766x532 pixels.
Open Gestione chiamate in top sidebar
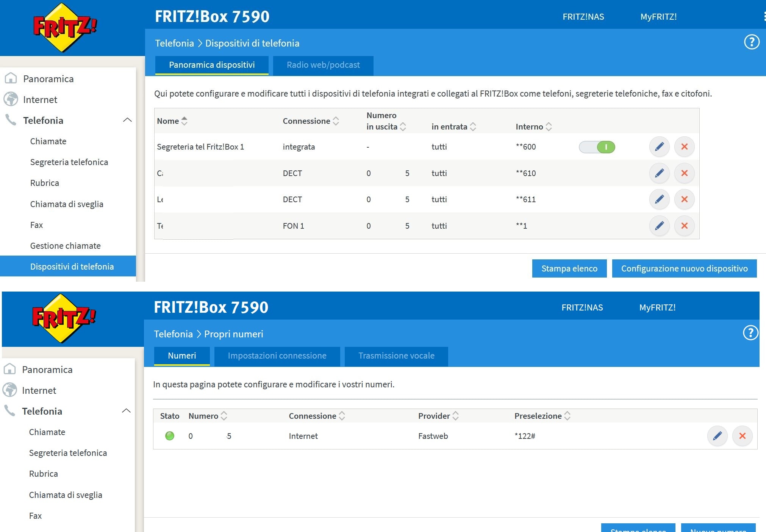pyautogui.click(x=65, y=246)
